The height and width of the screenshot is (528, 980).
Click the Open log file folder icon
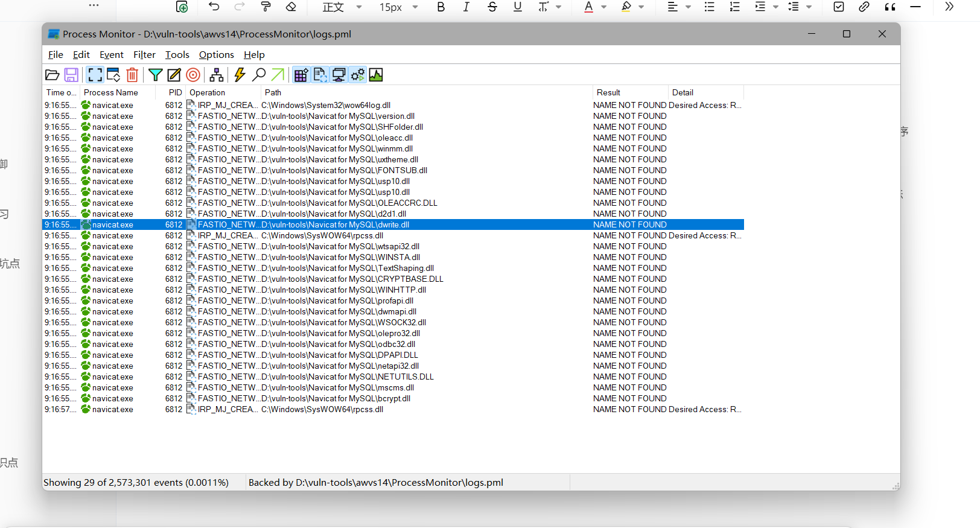pos(52,75)
